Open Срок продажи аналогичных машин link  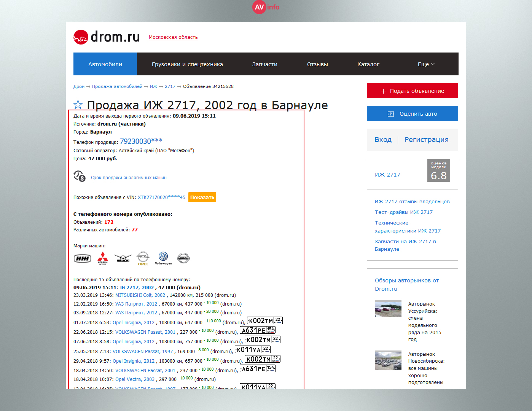(x=129, y=178)
